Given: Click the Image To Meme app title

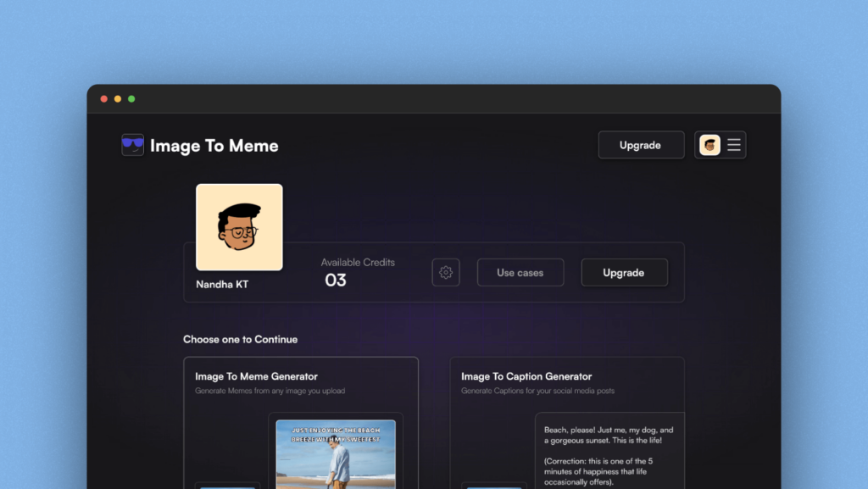Looking at the screenshot, I should click(214, 146).
